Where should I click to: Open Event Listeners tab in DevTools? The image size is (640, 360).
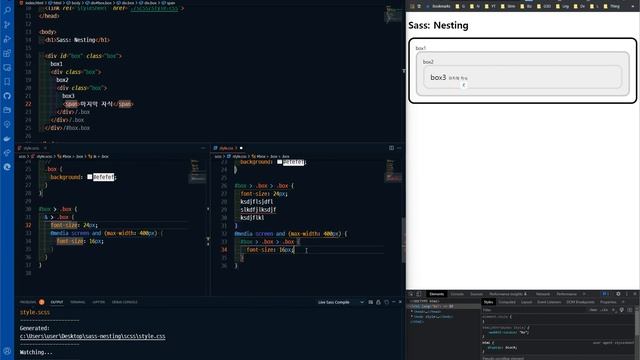[x=549, y=302]
